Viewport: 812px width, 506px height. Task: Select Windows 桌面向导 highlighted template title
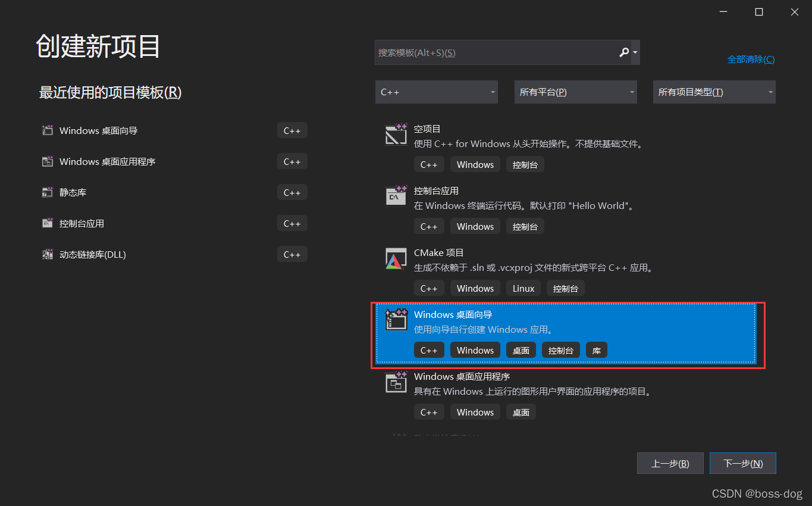453,314
